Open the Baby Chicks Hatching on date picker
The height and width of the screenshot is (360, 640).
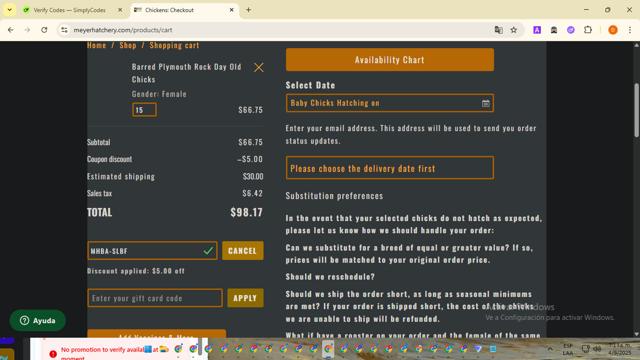(390, 103)
